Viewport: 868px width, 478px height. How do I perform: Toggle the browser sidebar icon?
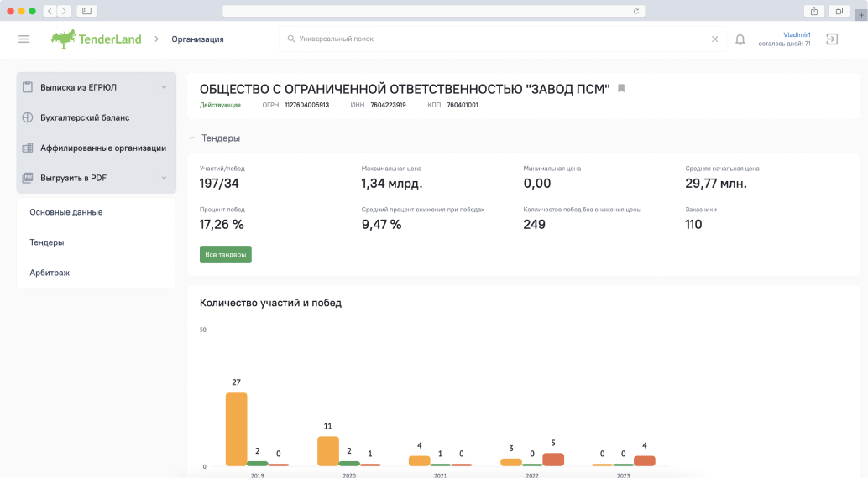pyautogui.click(x=87, y=11)
